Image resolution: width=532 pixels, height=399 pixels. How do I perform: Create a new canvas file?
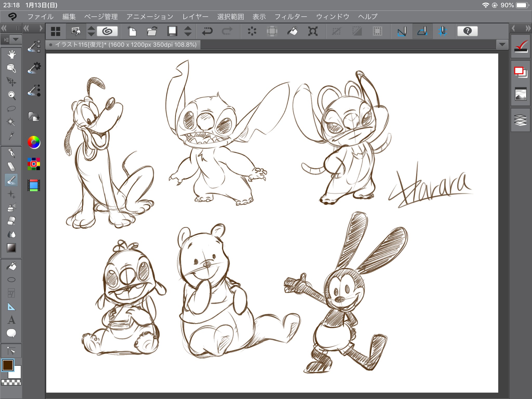[132, 31]
